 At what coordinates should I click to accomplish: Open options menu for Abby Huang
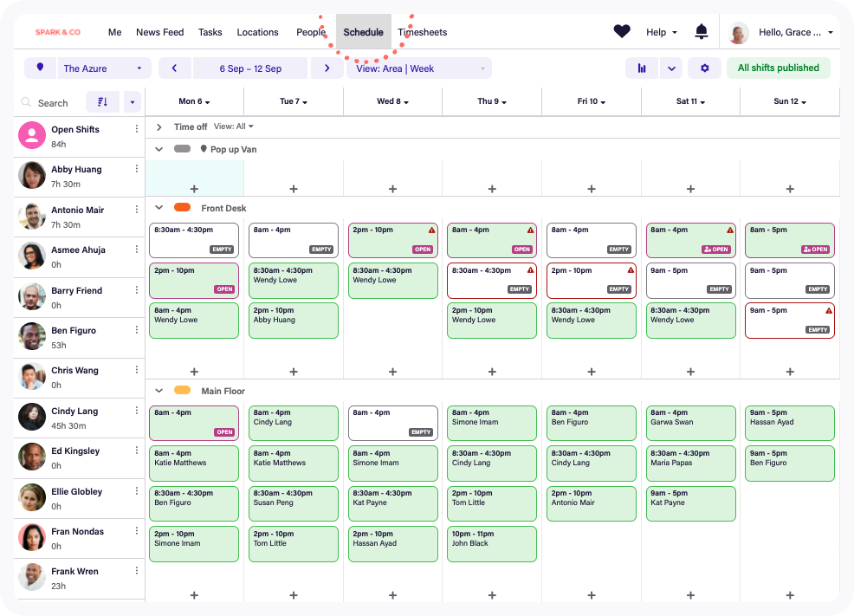tap(136, 169)
